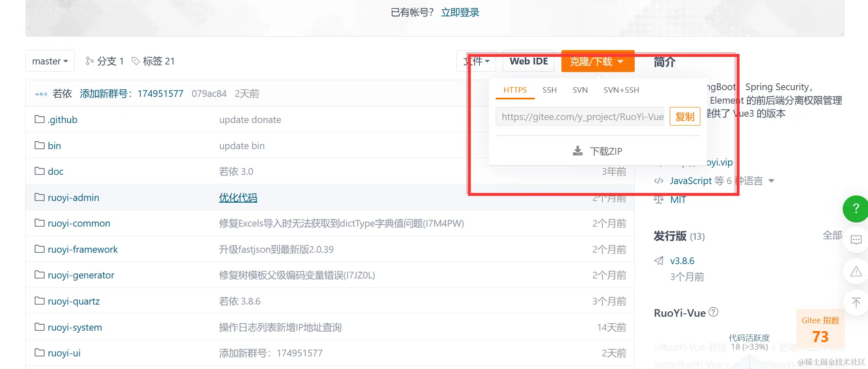Viewport: 868px width, 369px height.
Task: Open the v3.8.6 release link
Action: tap(682, 261)
